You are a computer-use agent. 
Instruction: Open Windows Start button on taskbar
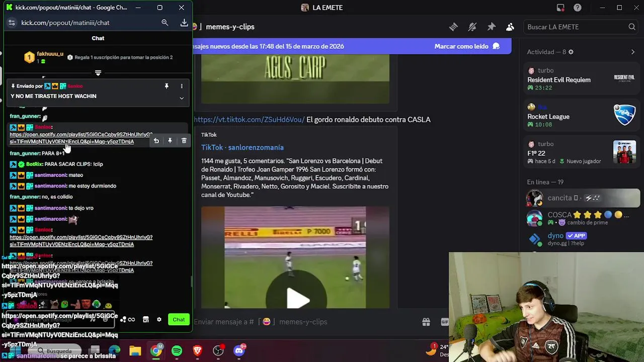click(15, 351)
